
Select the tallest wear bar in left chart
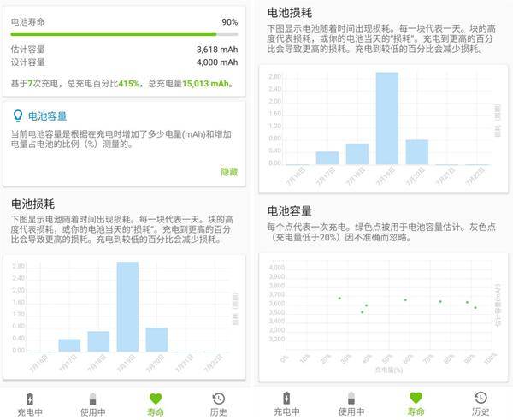[127, 307]
